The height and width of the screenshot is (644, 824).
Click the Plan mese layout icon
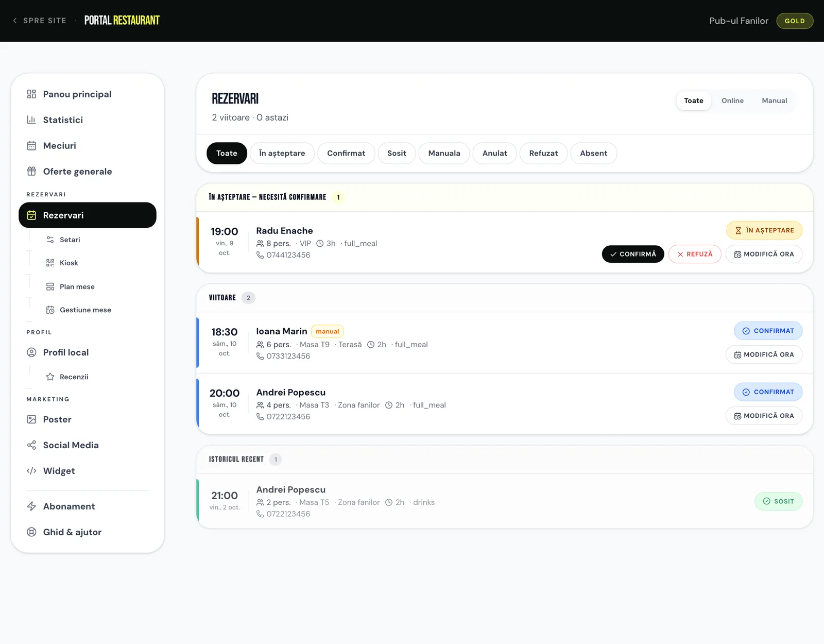pyautogui.click(x=50, y=287)
